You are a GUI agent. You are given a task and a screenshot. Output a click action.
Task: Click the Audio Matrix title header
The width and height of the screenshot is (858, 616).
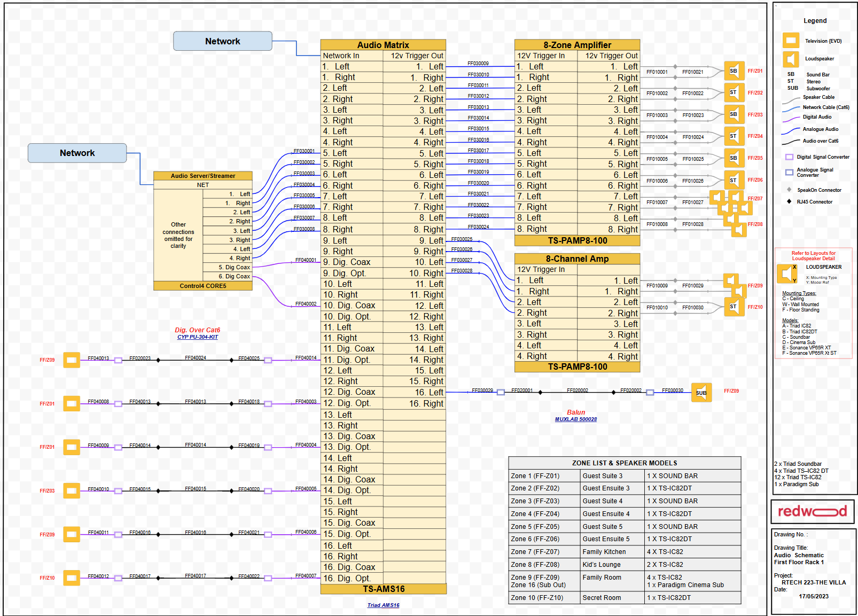[x=383, y=45]
